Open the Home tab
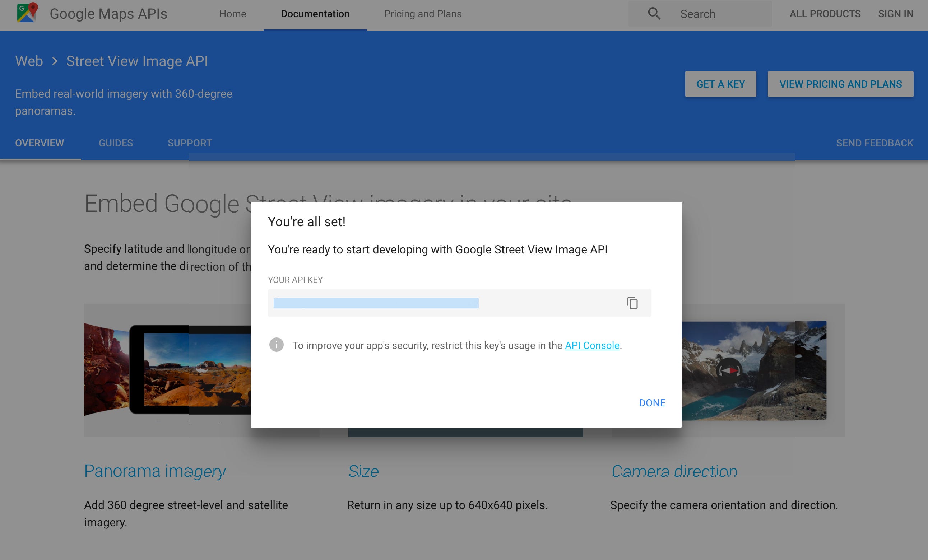The image size is (928, 560). click(x=233, y=14)
